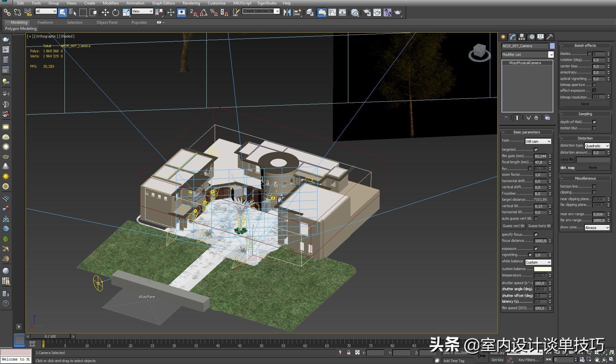Click the Polygon Modeling panel button
The image size is (616, 364).
click(21, 29)
